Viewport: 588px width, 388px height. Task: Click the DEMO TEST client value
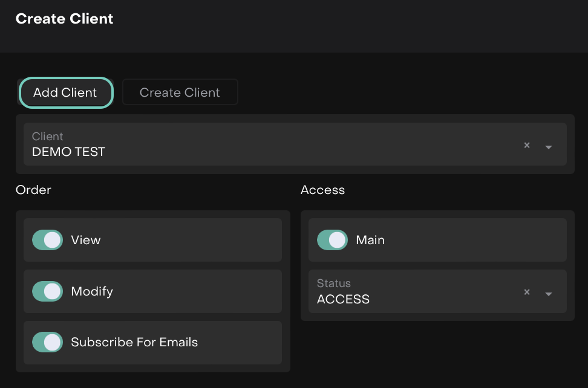68,152
